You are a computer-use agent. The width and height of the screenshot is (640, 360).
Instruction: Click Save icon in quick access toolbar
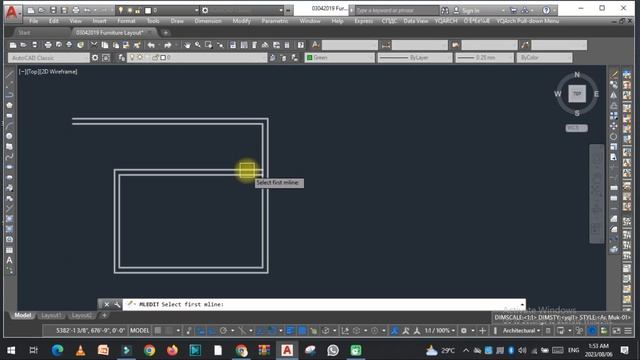[53, 10]
